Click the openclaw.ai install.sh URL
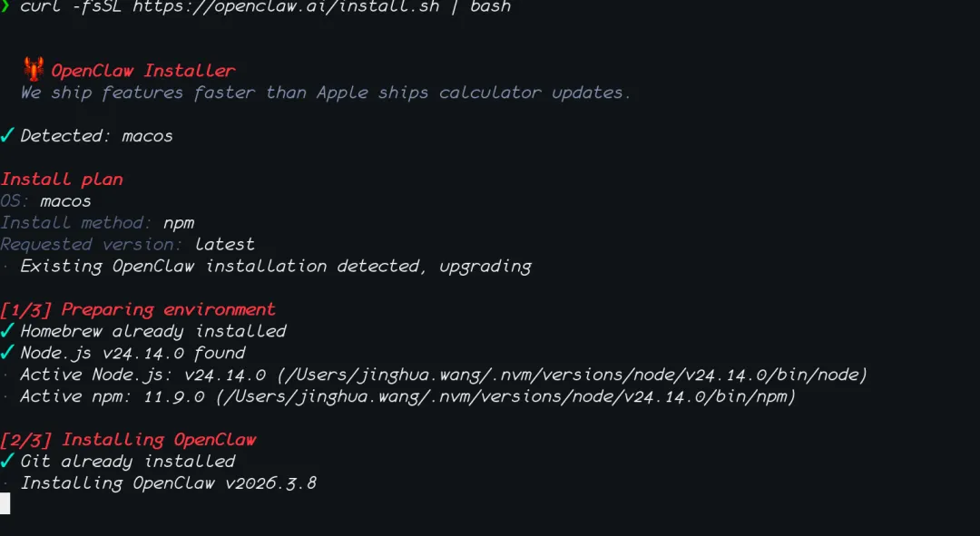 [x=286, y=6]
